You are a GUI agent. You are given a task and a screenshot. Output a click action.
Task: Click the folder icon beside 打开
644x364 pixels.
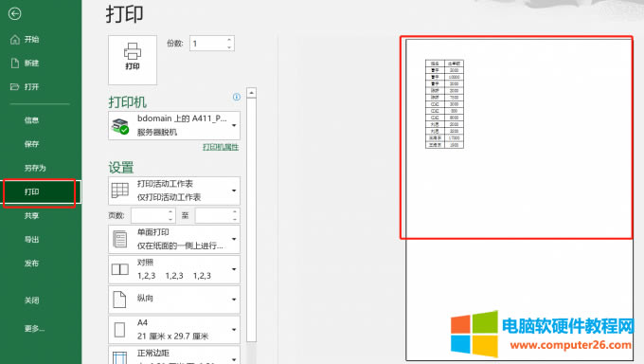tap(15, 87)
